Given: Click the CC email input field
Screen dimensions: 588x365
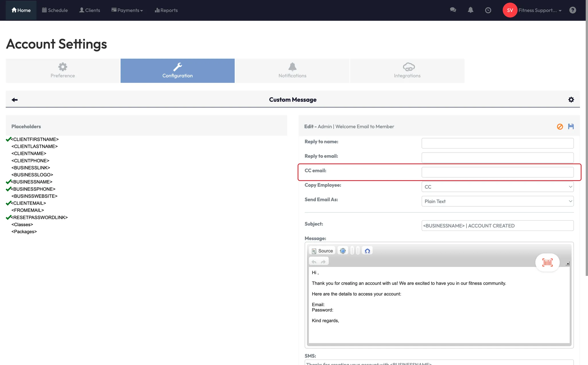Looking at the screenshot, I should (x=497, y=172).
